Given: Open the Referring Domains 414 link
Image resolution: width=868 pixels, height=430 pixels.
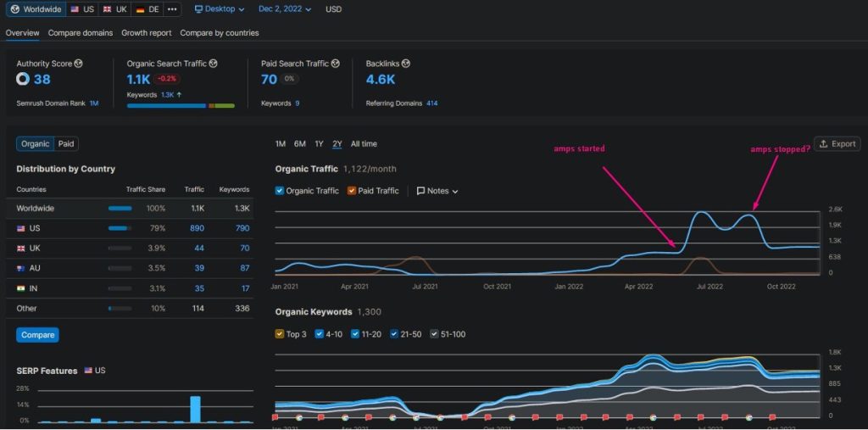Looking at the screenshot, I should coord(431,103).
